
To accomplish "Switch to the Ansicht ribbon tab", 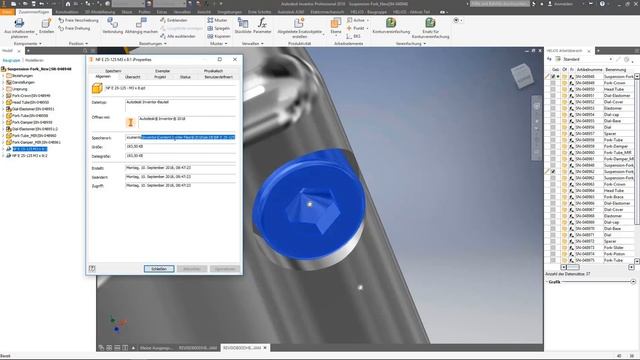I will (x=204, y=12).
